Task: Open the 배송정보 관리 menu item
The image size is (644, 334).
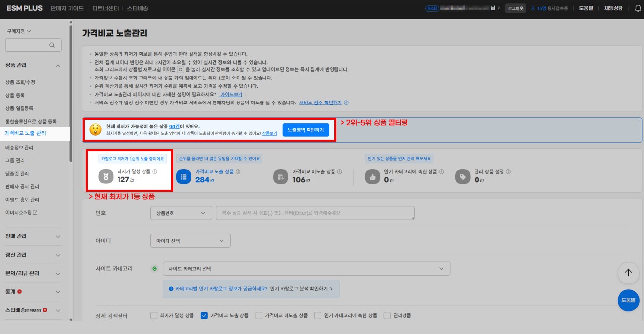Action: click(x=20, y=147)
